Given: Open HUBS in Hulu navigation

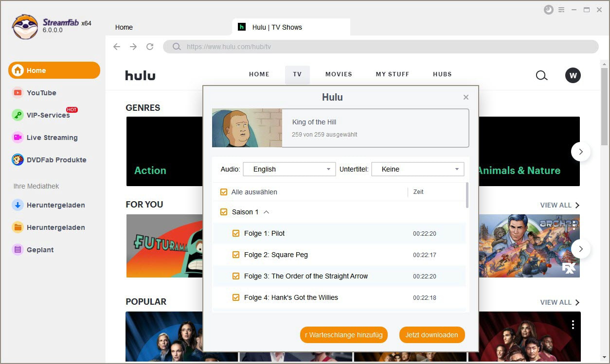Looking at the screenshot, I should (442, 74).
